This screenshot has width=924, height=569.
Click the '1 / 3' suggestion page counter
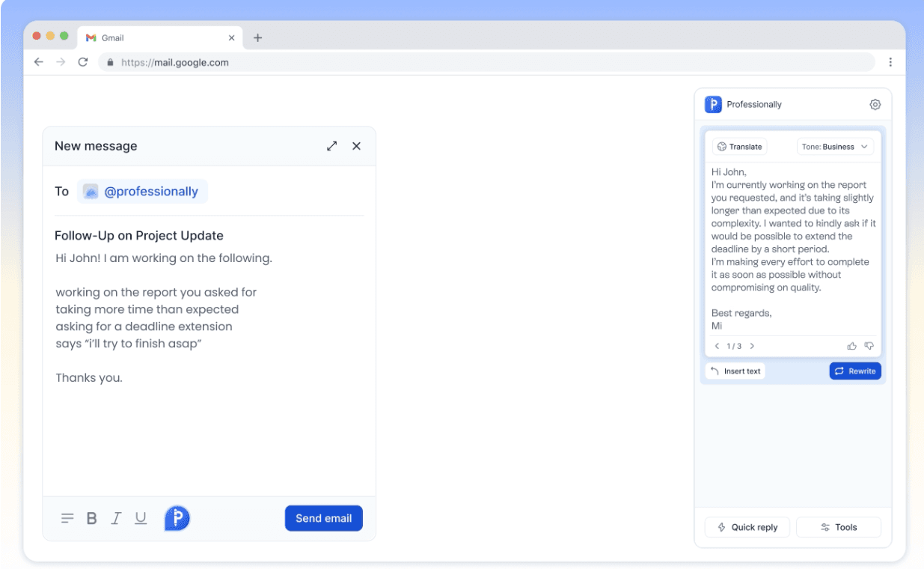pos(734,346)
